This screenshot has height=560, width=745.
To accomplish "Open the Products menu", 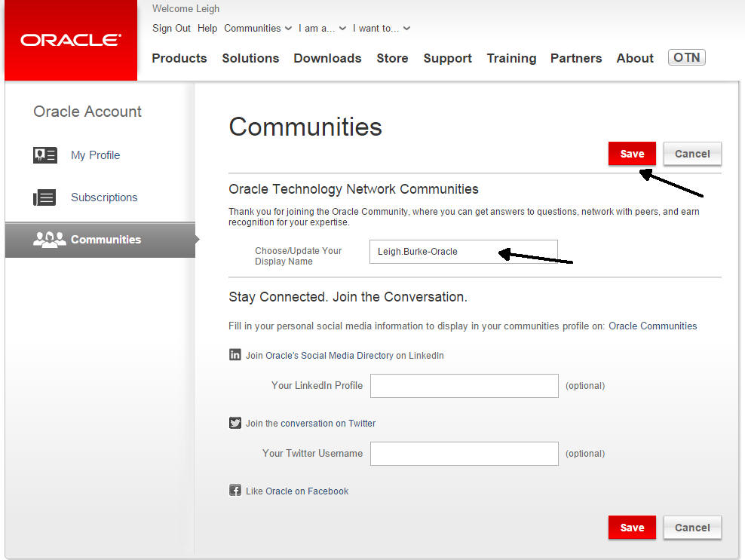I will pyautogui.click(x=179, y=58).
